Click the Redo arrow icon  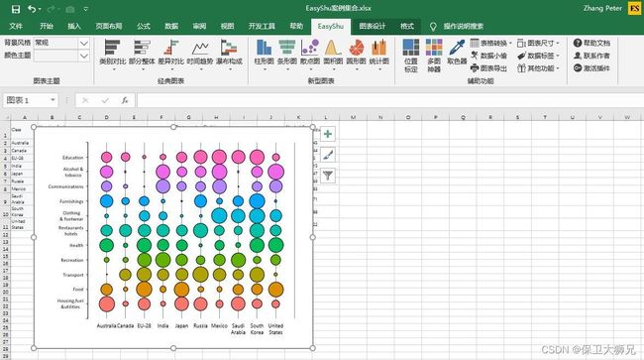(51, 9)
